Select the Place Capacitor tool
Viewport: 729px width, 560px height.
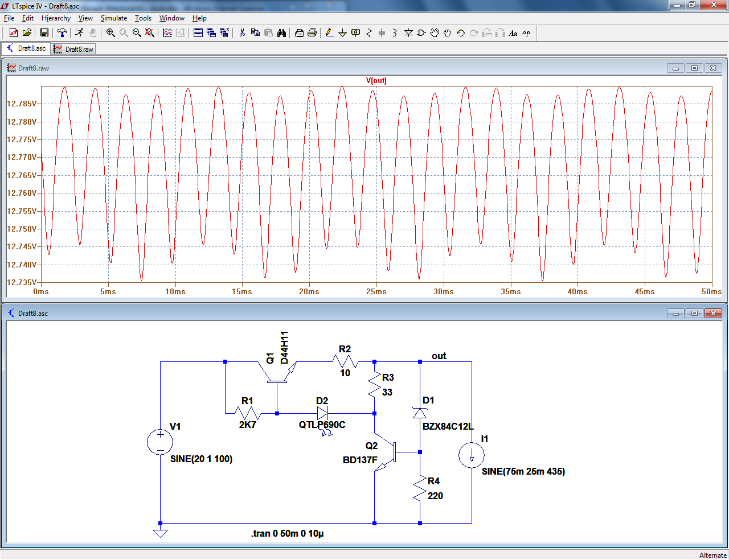coord(382,33)
